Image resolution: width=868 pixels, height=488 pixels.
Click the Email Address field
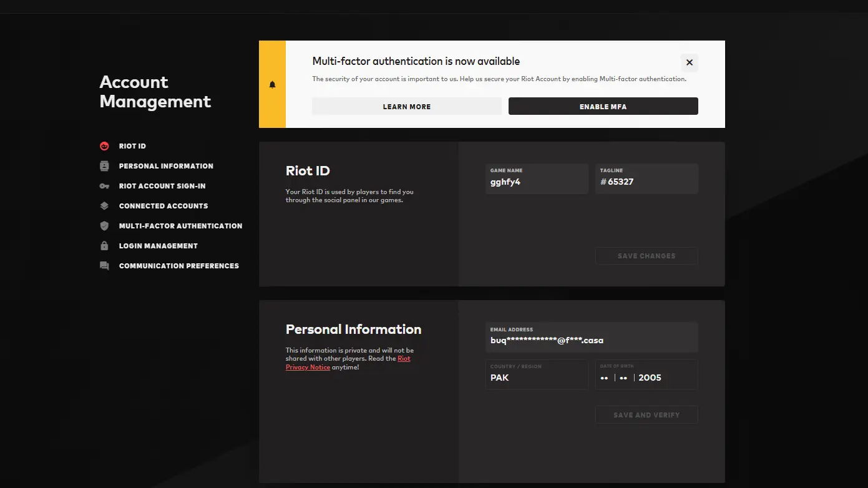pos(591,340)
